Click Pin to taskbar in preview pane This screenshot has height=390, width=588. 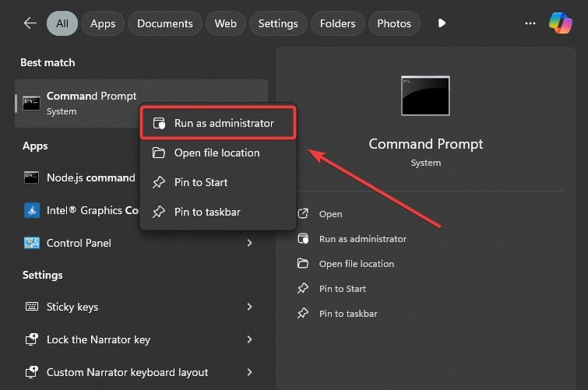(348, 314)
